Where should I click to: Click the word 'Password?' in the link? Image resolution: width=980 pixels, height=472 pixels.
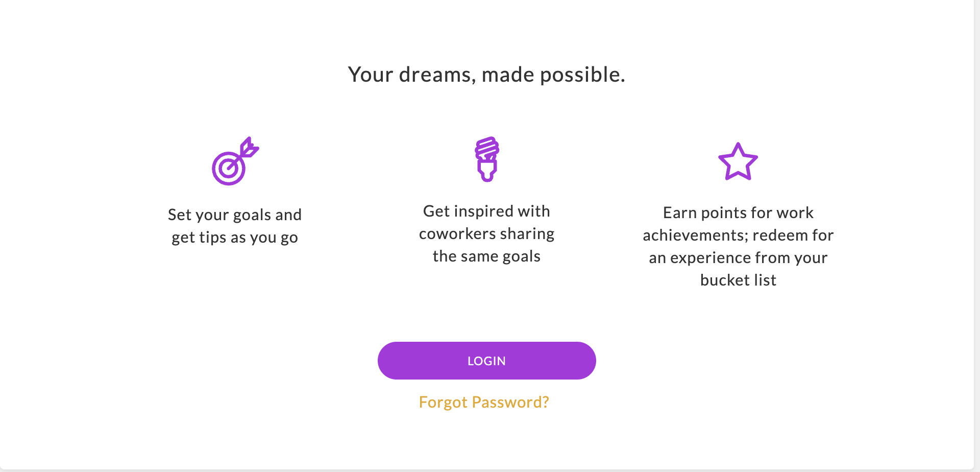click(510, 403)
